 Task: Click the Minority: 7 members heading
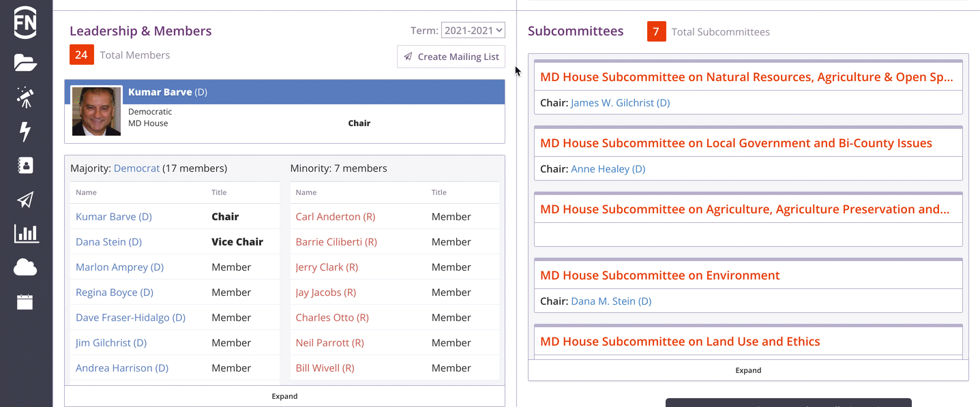[339, 168]
